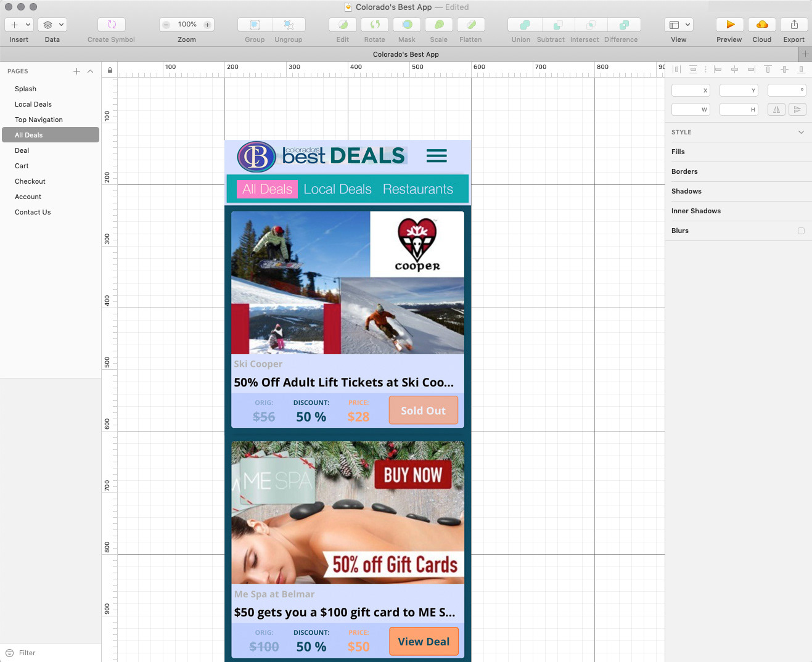Click the View Deal button
The image size is (812, 662).
click(424, 642)
